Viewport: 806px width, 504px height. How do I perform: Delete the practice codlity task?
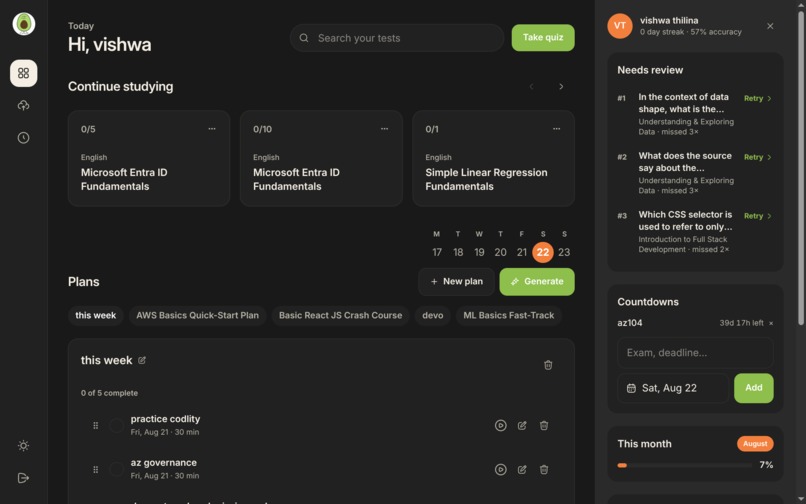point(544,425)
